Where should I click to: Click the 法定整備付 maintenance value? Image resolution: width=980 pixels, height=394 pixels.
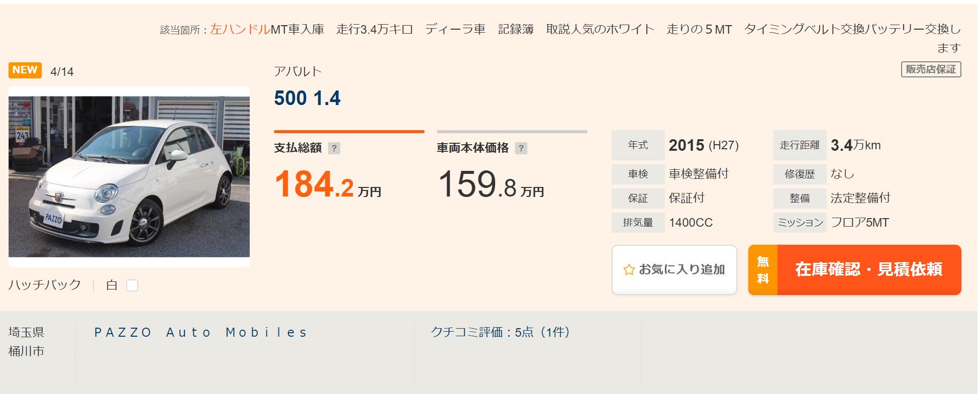click(x=860, y=198)
